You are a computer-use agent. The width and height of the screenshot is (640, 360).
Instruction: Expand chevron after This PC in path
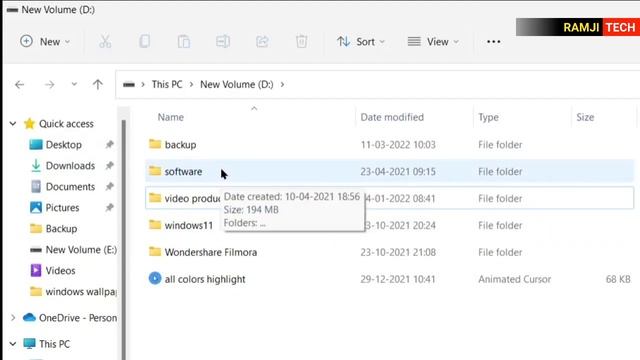[191, 84]
